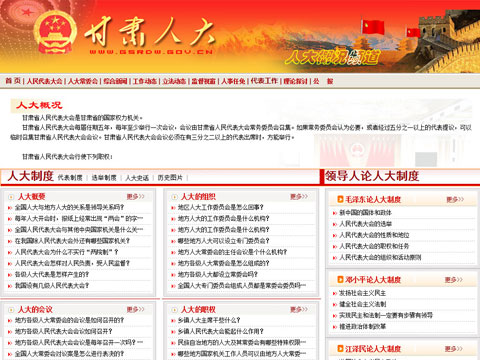
Task: Click the round icon beside 人大的职权 heading
Action: (x=174, y=310)
